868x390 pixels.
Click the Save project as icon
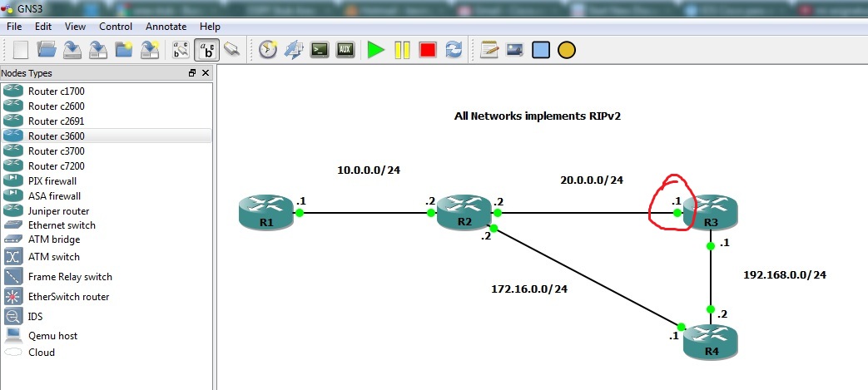(x=98, y=50)
